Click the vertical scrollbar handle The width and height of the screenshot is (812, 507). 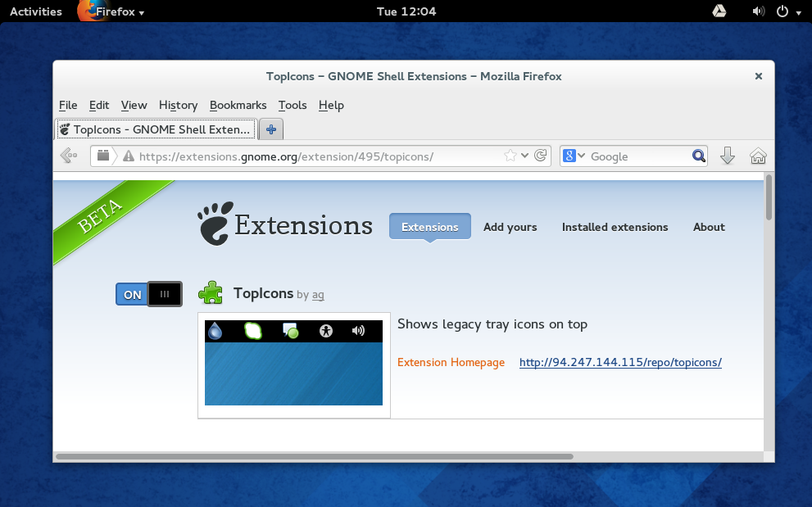pyautogui.click(x=769, y=197)
